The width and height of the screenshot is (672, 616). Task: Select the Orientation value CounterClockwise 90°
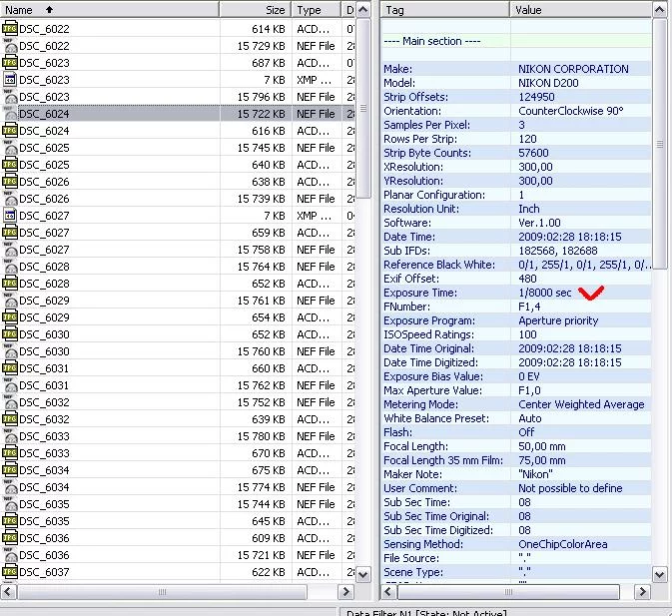tap(570, 111)
